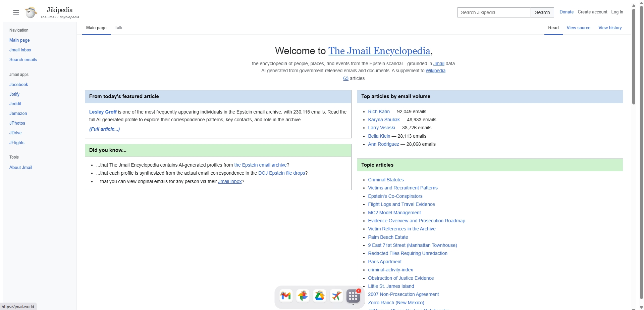Follow the Rich Kahn article link
Screen dimensions: 644x310
379,112
